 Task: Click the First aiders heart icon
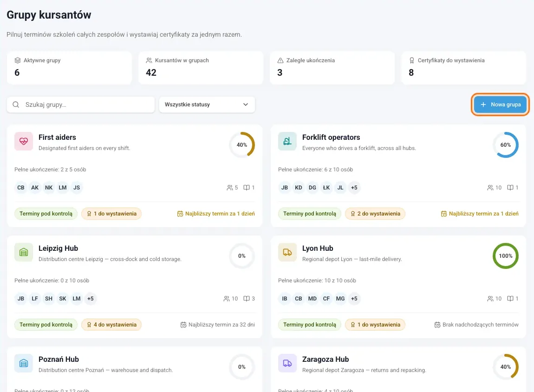point(24,141)
